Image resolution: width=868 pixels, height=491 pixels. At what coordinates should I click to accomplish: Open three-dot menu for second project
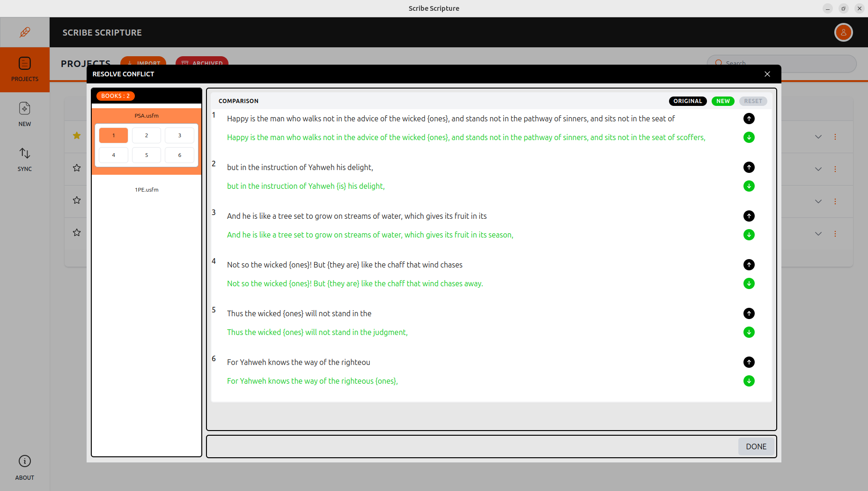[835, 169]
